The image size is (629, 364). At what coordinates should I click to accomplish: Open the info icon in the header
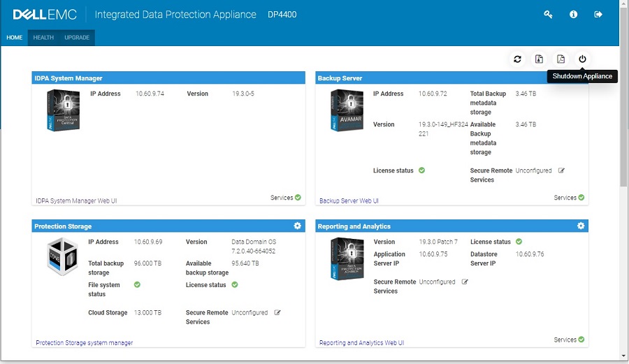pos(573,15)
